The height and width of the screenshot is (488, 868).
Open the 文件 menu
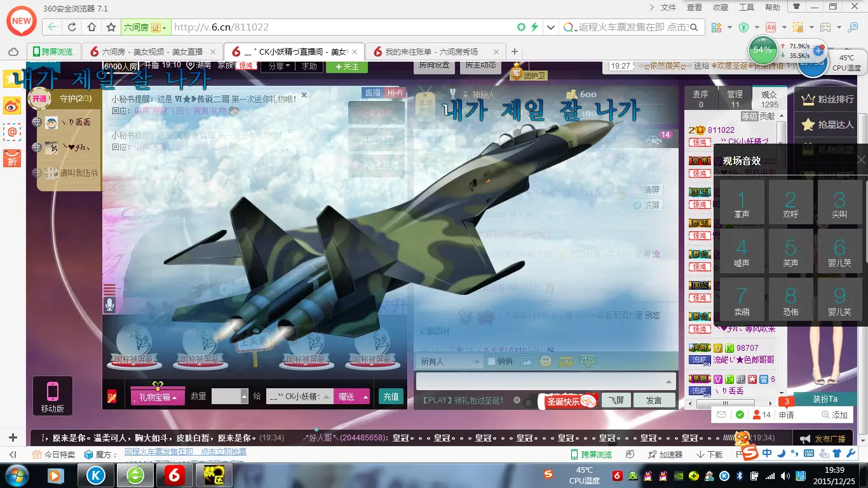668,8
